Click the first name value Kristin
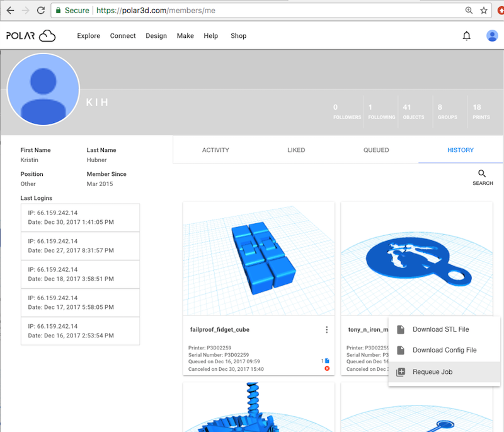 pos(29,160)
